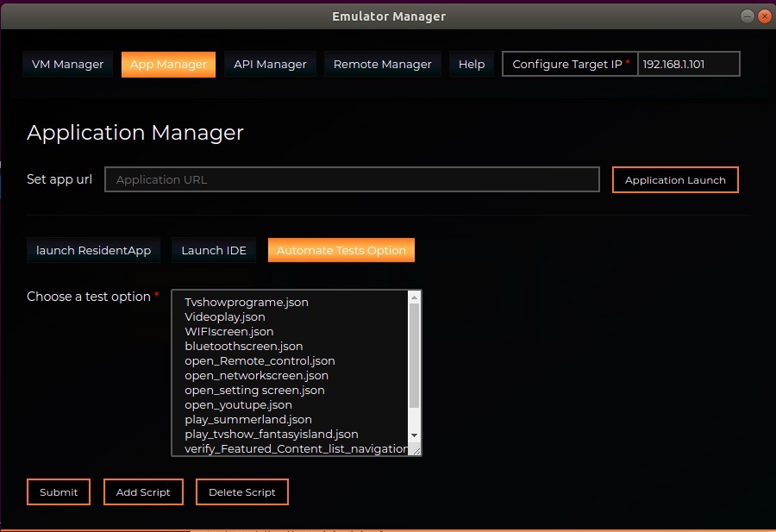Pick bluetoothscreen.json in the list
The height and width of the screenshot is (532, 776).
[244, 347]
